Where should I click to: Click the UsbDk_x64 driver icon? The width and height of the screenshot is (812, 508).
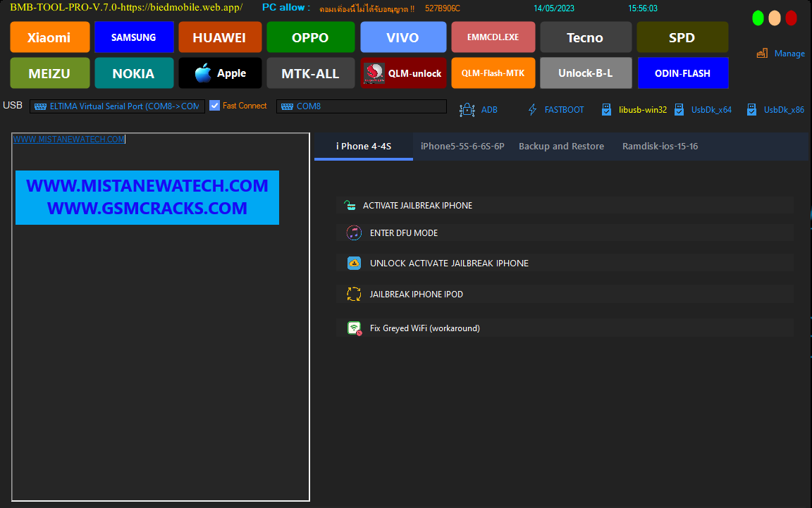point(679,110)
